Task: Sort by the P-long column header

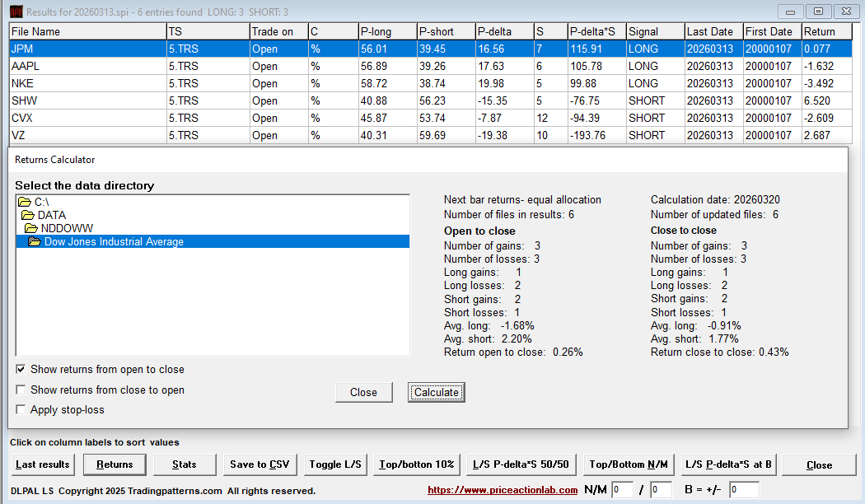Action: 387,31
